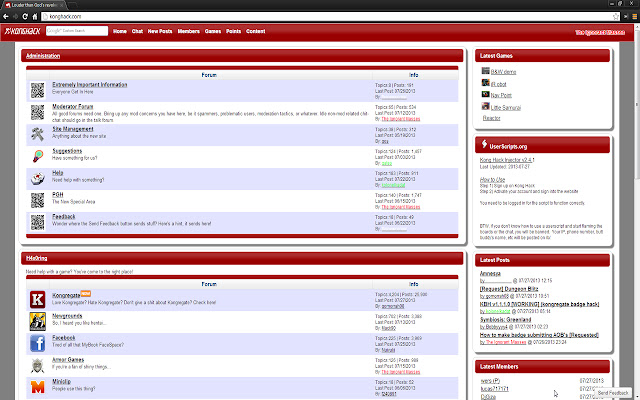Screen dimensions: 640x400
Task: Click the Google Custom Search field
Action: 77,31
